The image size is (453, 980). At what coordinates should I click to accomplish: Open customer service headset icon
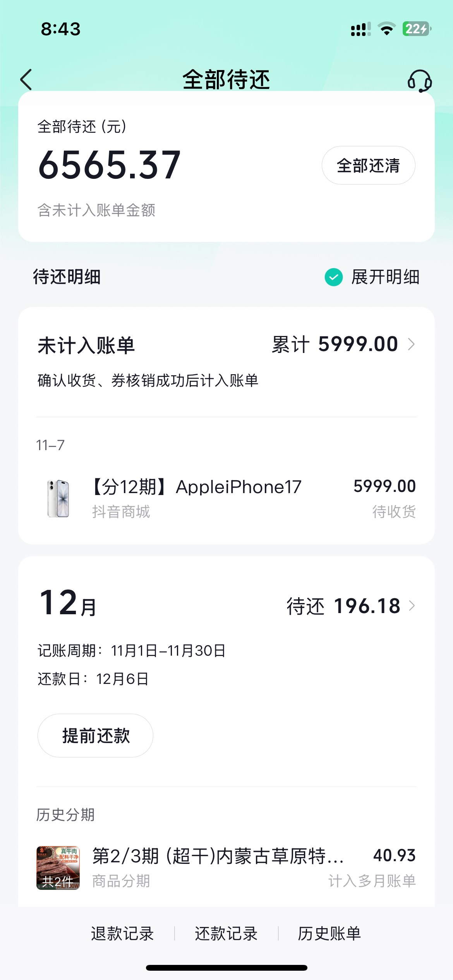tap(419, 81)
